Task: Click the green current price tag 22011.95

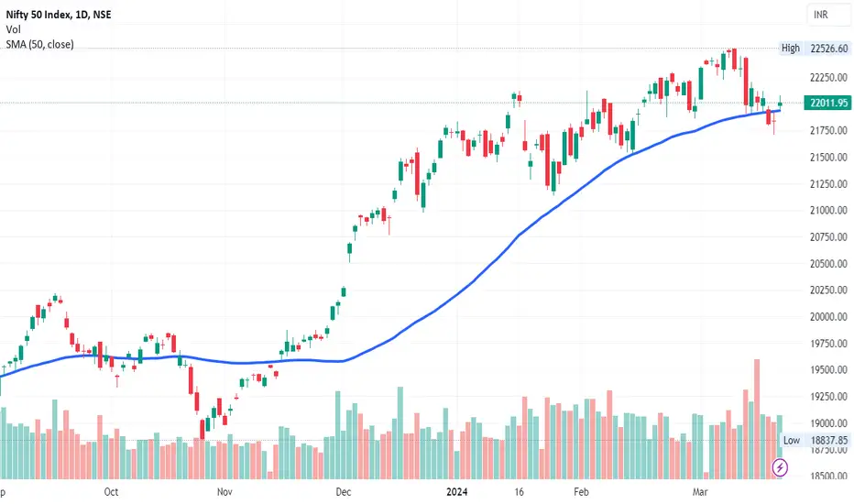Action: point(828,103)
